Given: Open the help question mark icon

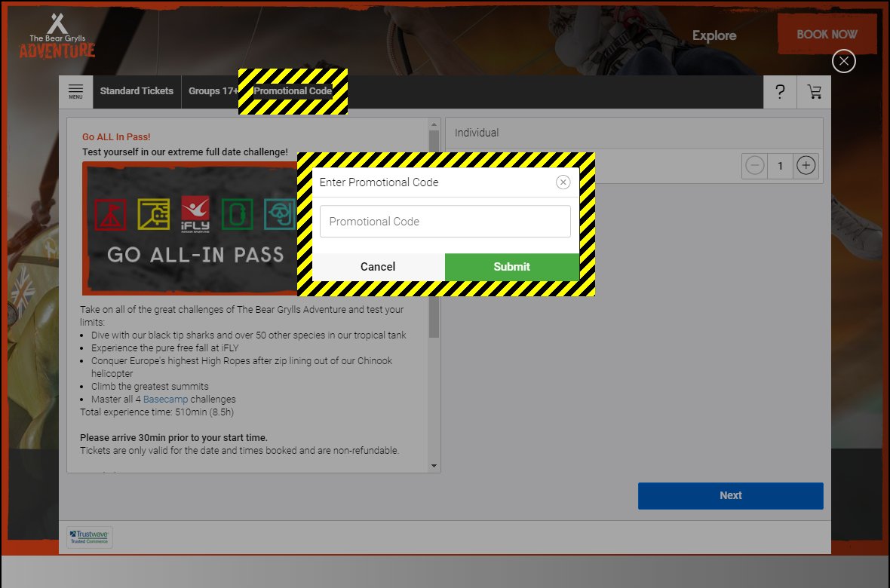Looking at the screenshot, I should click(x=780, y=92).
